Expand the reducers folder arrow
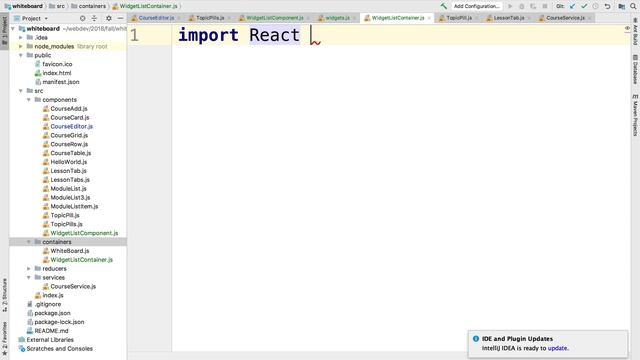The width and height of the screenshot is (640, 360). tap(29, 269)
